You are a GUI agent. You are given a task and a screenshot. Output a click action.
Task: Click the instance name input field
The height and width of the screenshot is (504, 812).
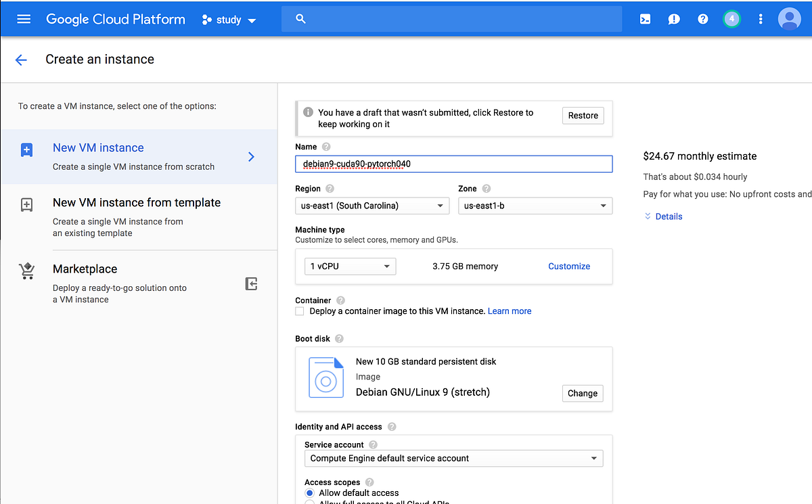pos(453,163)
